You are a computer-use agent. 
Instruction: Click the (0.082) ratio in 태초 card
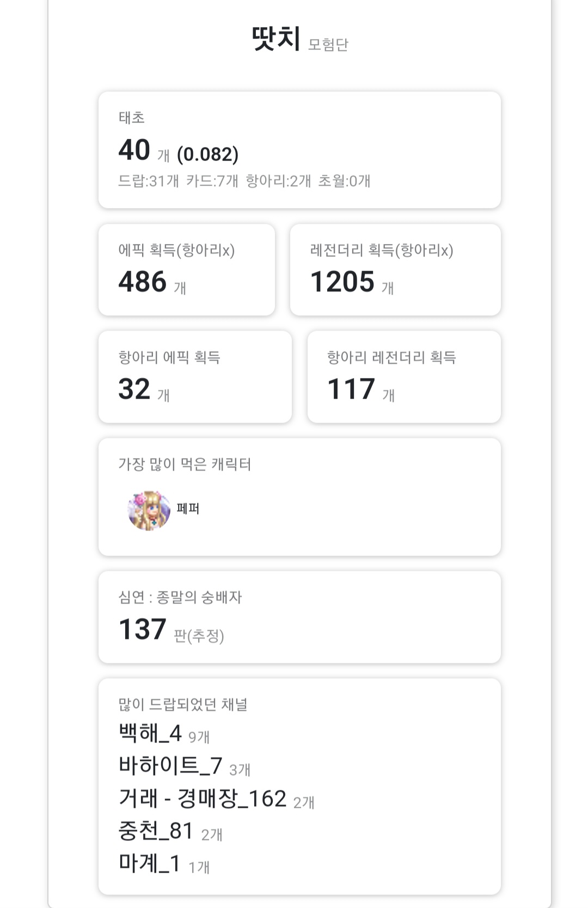[x=208, y=154]
